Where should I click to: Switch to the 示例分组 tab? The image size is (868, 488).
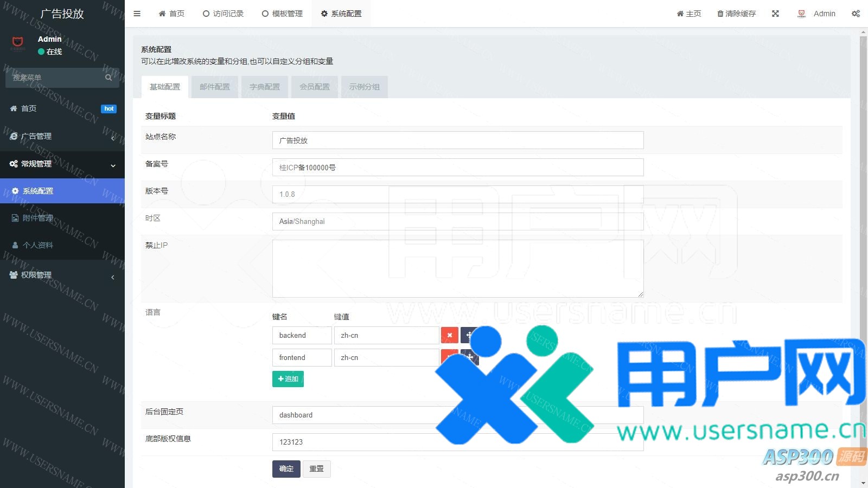click(365, 87)
